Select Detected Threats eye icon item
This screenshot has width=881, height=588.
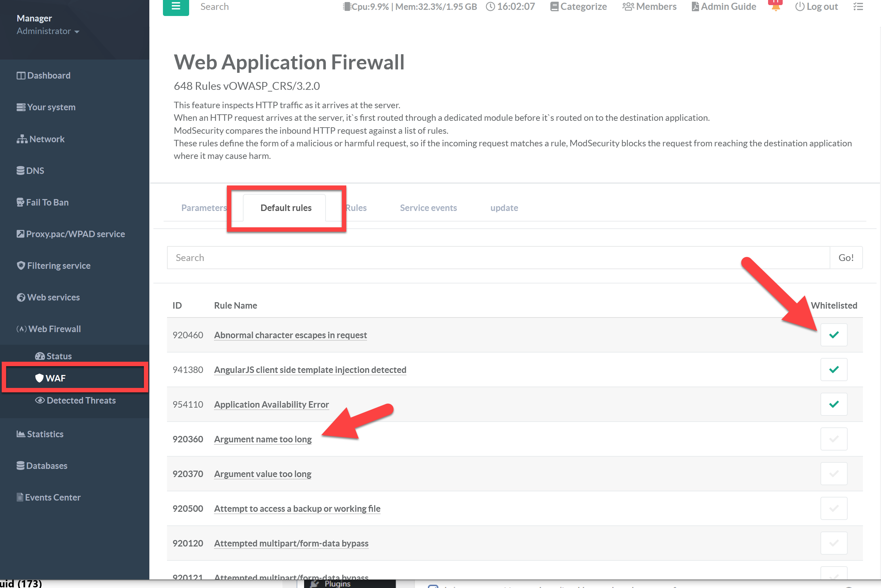coord(75,400)
